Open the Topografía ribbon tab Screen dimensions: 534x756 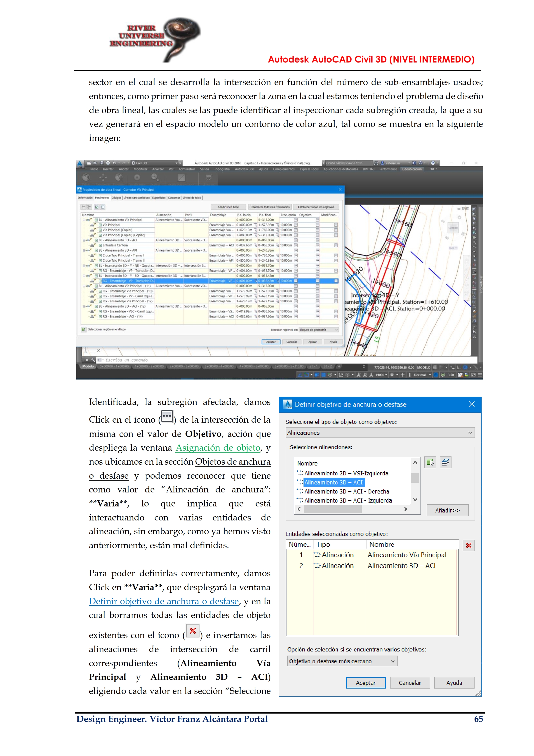222,169
